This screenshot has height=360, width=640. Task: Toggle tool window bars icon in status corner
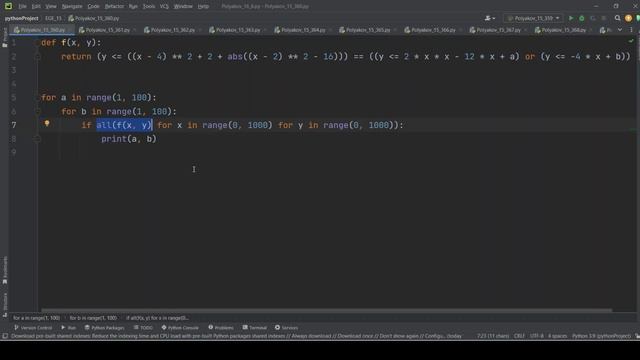coord(5,336)
